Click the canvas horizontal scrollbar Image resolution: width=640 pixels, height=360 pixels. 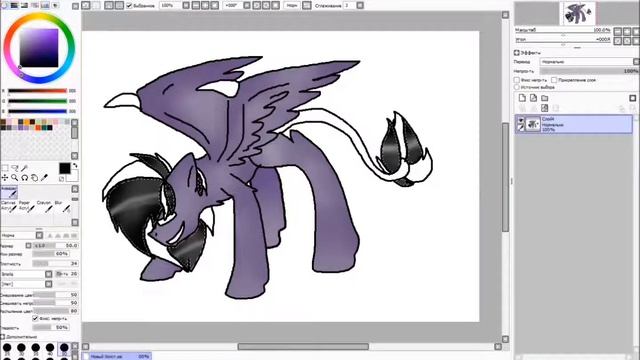[303, 347]
